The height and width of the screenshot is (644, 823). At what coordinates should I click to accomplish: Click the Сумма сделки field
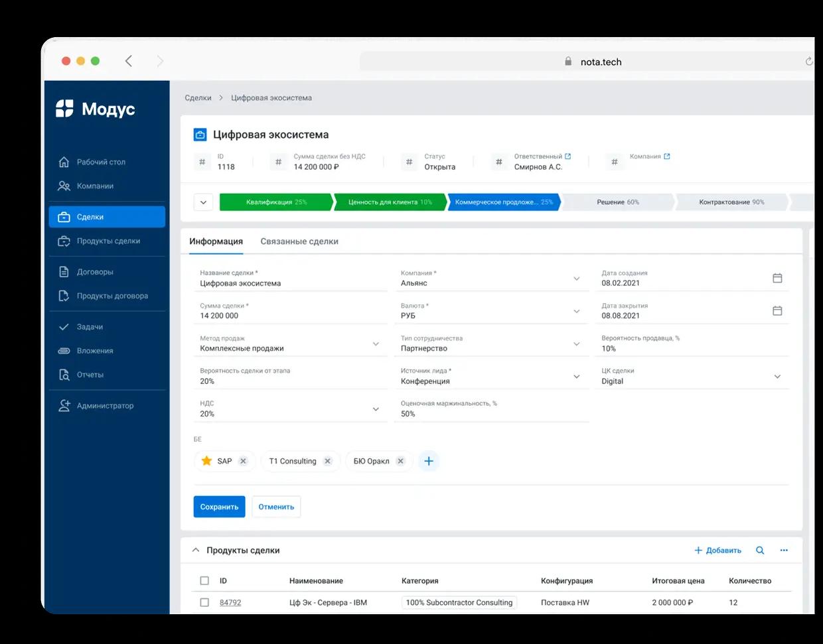point(291,311)
